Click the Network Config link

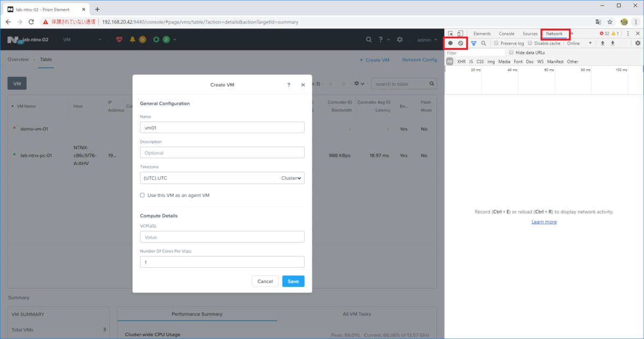click(420, 60)
